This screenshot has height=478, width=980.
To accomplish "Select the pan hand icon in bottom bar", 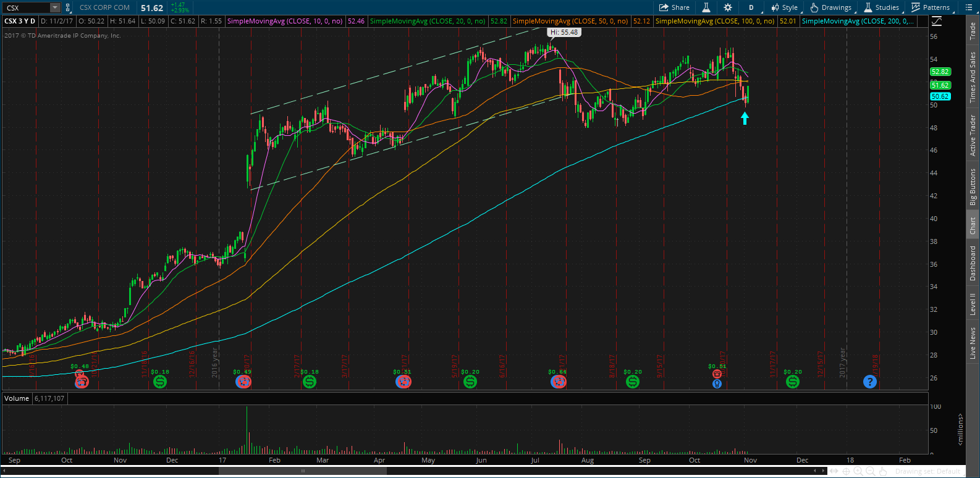I will 883,471.
